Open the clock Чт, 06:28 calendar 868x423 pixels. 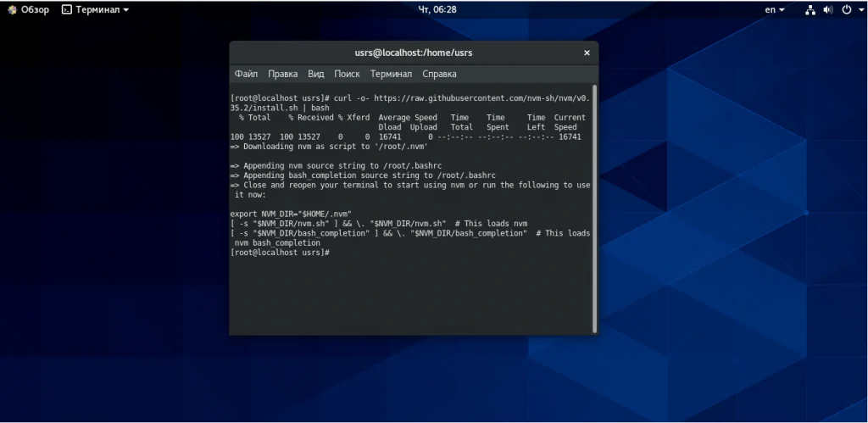437,9
